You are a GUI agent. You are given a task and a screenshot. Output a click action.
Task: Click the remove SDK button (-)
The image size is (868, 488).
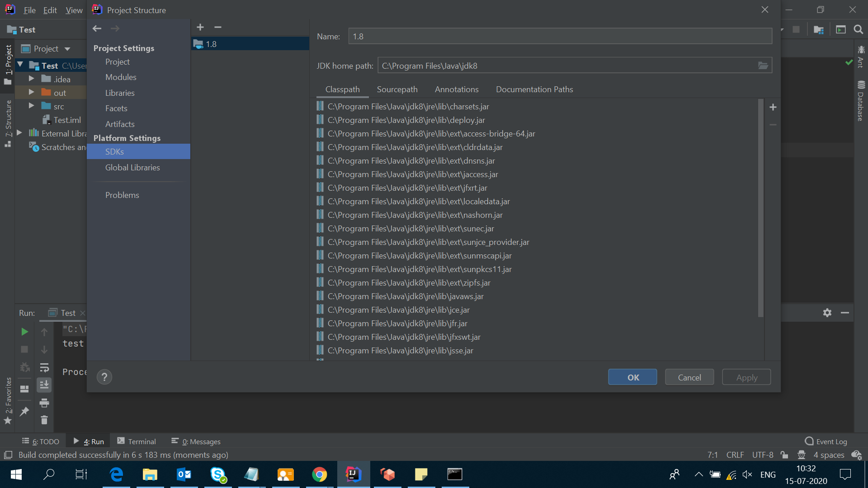click(217, 27)
